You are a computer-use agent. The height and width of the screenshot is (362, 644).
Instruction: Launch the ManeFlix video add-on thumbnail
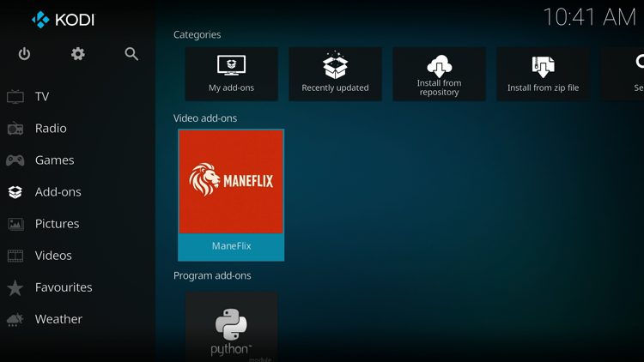pos(231,181)
